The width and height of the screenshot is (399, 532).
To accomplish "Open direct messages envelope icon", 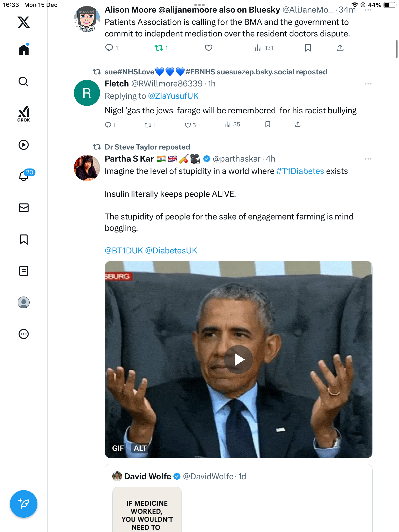I will [24, 208].
